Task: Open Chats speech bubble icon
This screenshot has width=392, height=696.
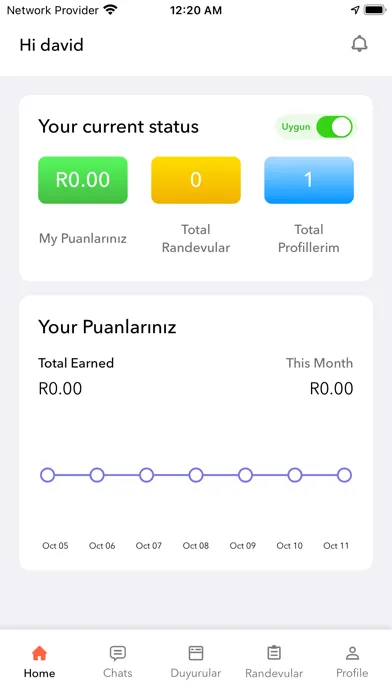Action: click(x=118, y=653)
